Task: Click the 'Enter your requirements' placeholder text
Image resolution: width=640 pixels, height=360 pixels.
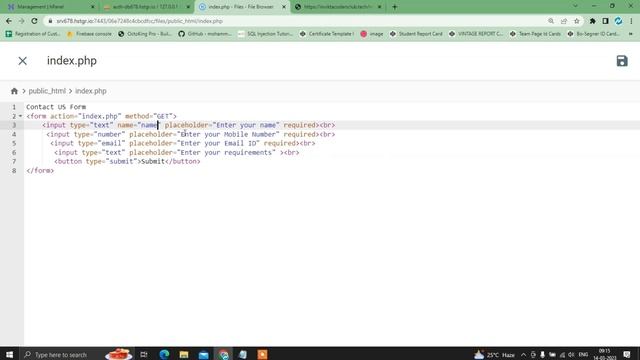Action: (226, 153)
